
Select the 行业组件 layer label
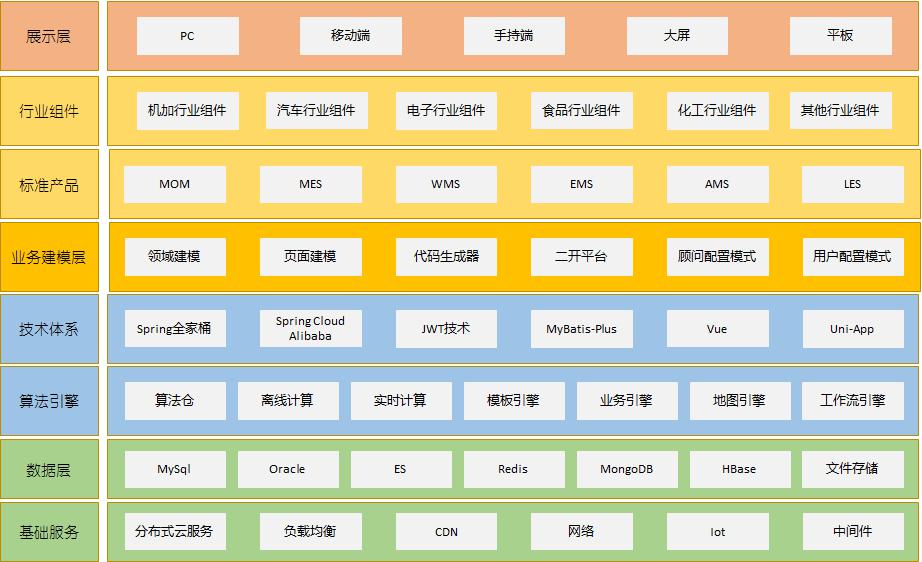pos(49,111)
